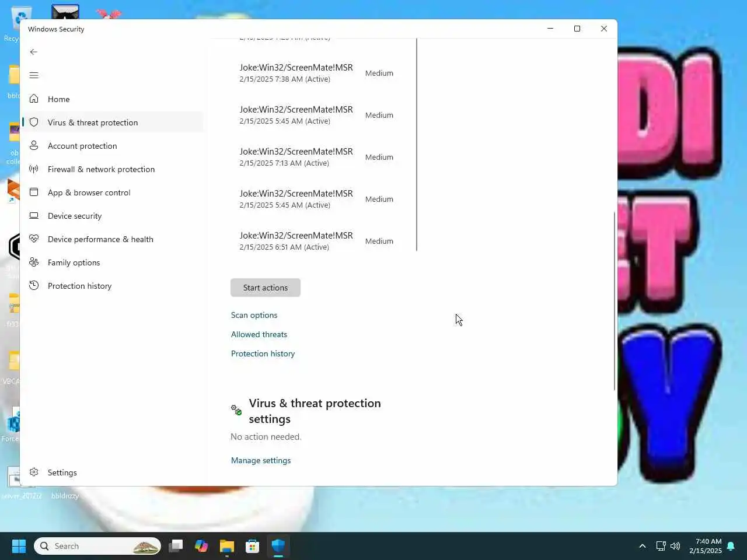Open Task View from the taskbar

pos(176,546)
